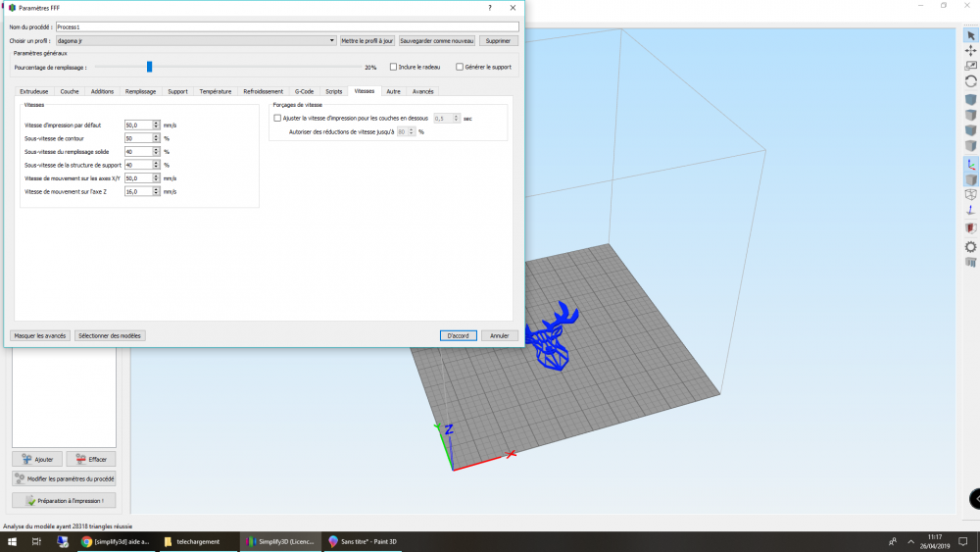Open the G-Code tab

click(x=305, y=91)
